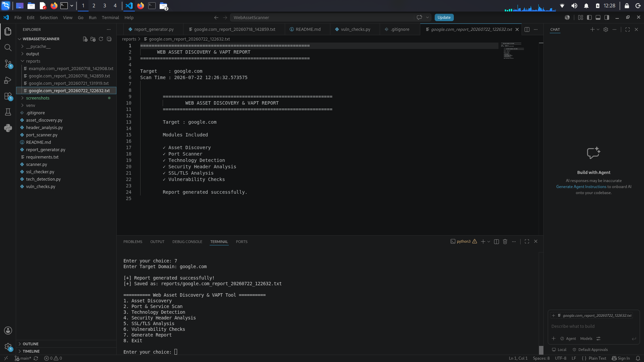This screenshot has width=644, height=362.
Task: Click the chat 'Describe what to build' input
Action: 594,326
